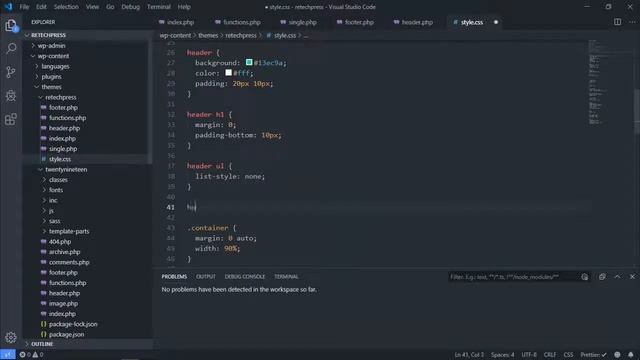640x360 pixels.
Task: Open single.php in the file tree
Action: [63, 149]
